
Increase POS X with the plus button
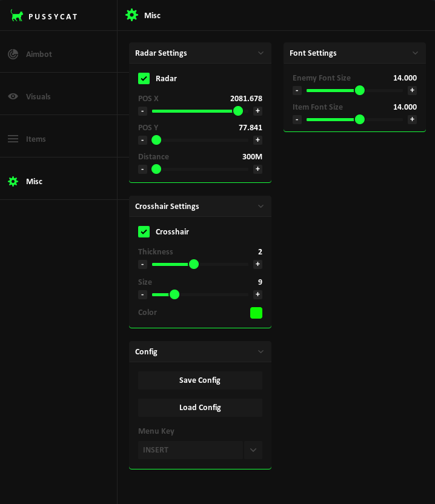point(257,111)
